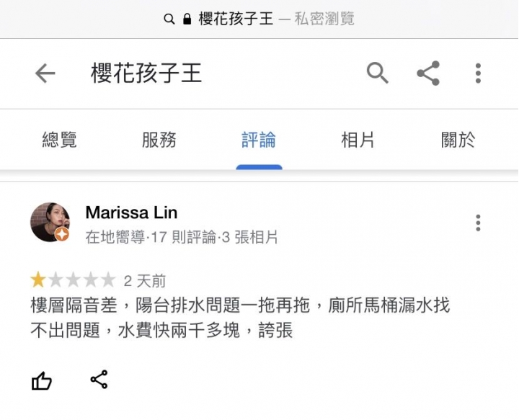Open the Marissa Lin reviewer name link
This screenshot has height=420, width=519.
[x=131, y=213]
